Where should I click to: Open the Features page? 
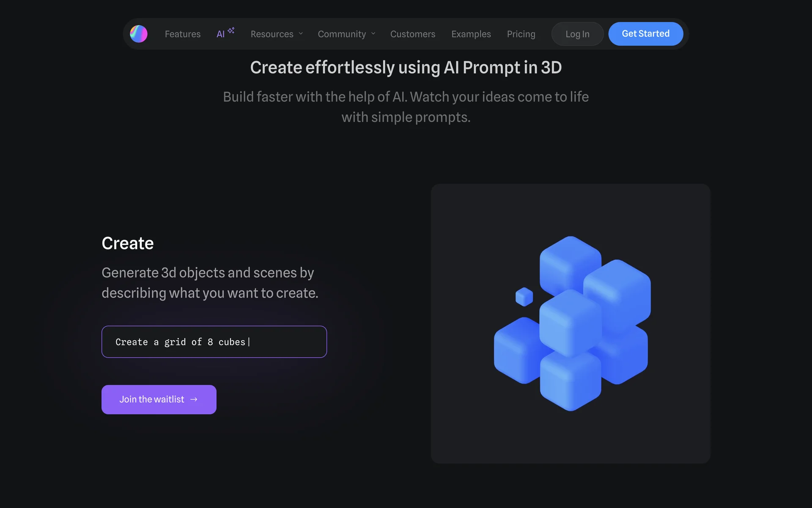[182, 34]
